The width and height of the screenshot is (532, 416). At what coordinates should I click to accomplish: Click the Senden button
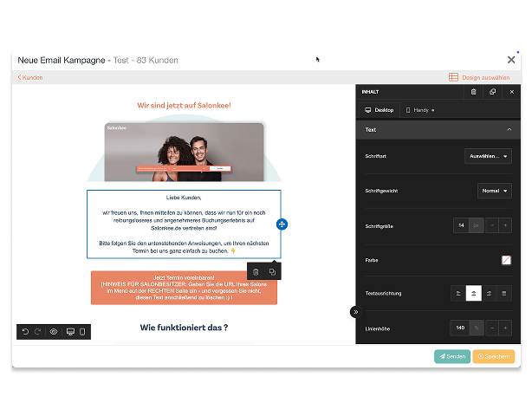click(452, 356)
